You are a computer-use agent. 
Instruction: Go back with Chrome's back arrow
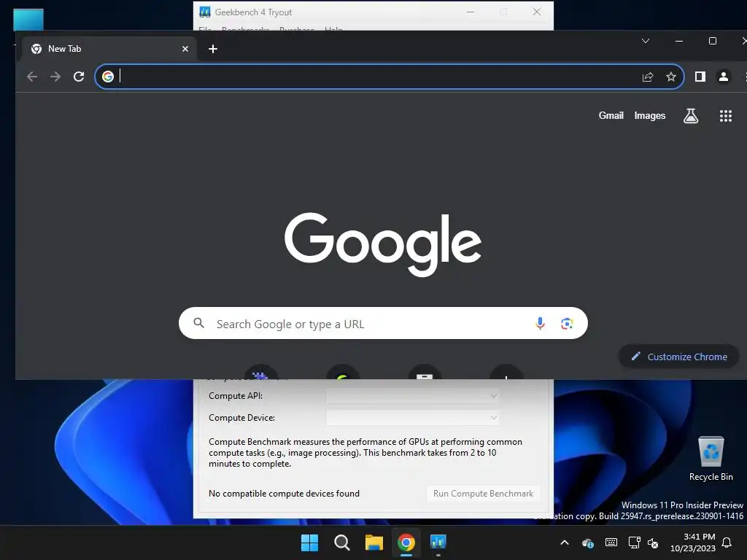(x=32, y=76)
